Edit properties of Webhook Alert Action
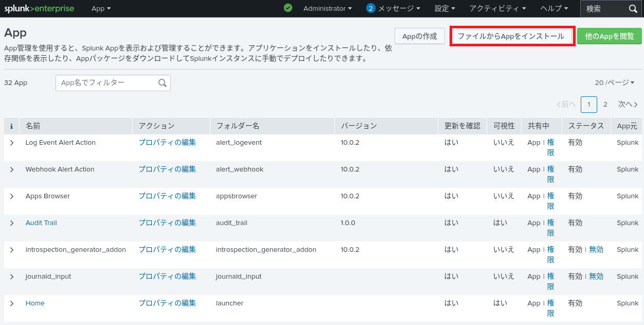Screen dimensions: 644x325 (167, 169)
